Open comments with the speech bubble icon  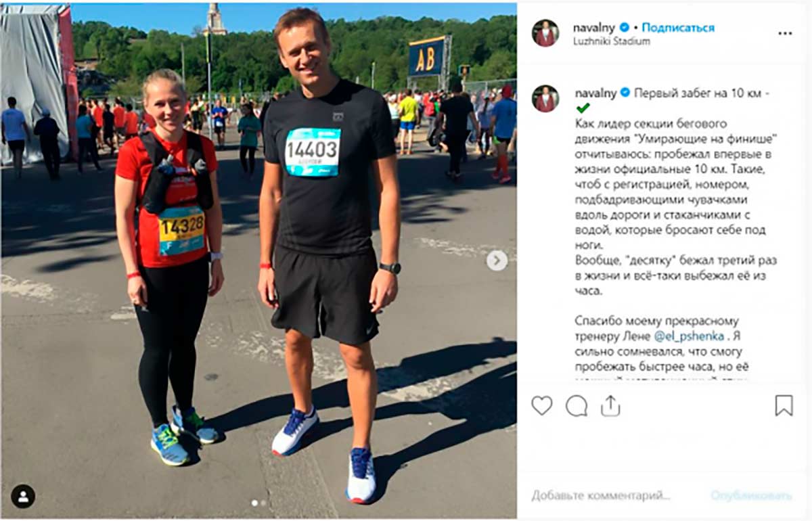tap(577, 405)
